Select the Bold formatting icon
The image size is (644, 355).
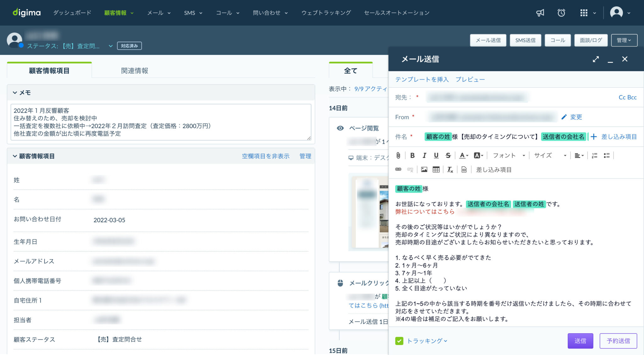pyautogui.click(x=412, y=155)
